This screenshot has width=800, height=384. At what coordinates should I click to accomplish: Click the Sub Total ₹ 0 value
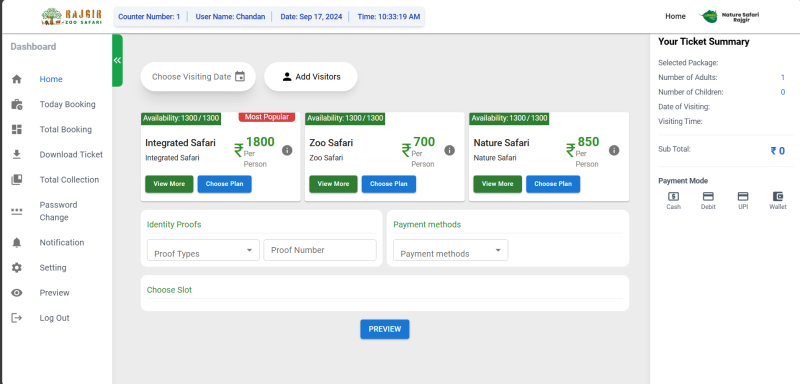point(778,151)
